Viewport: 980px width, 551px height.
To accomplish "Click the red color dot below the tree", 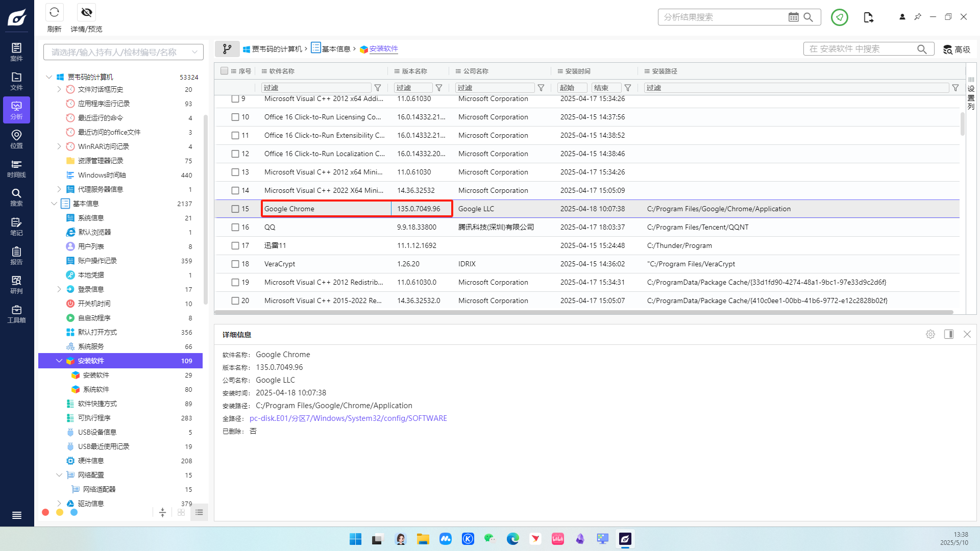I will point(45,512).
